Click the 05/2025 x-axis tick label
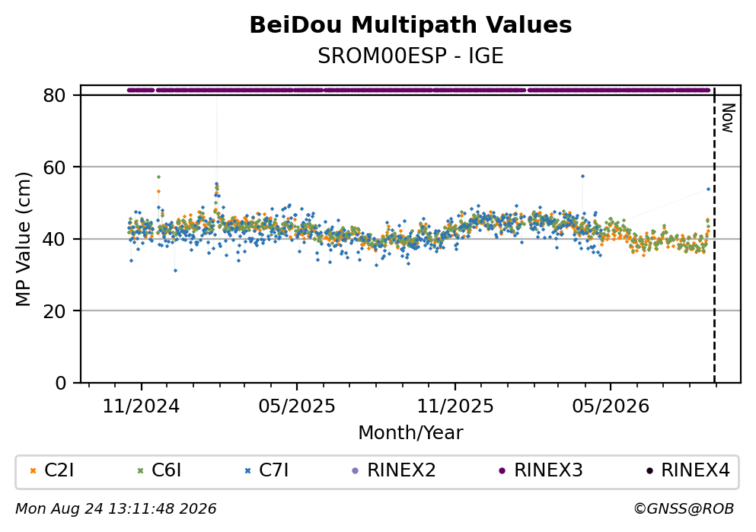The width and height of the screenshot is (756, 532). (296, 406)
